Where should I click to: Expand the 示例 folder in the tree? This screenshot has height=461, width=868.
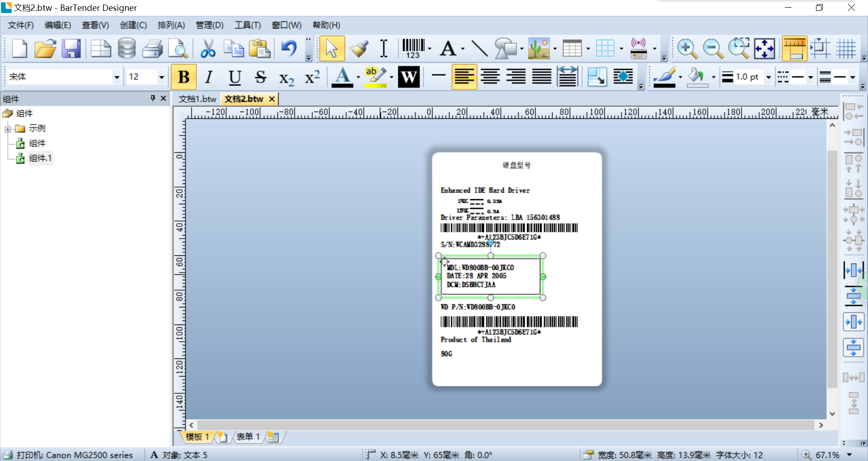click(x=8, y=129)
